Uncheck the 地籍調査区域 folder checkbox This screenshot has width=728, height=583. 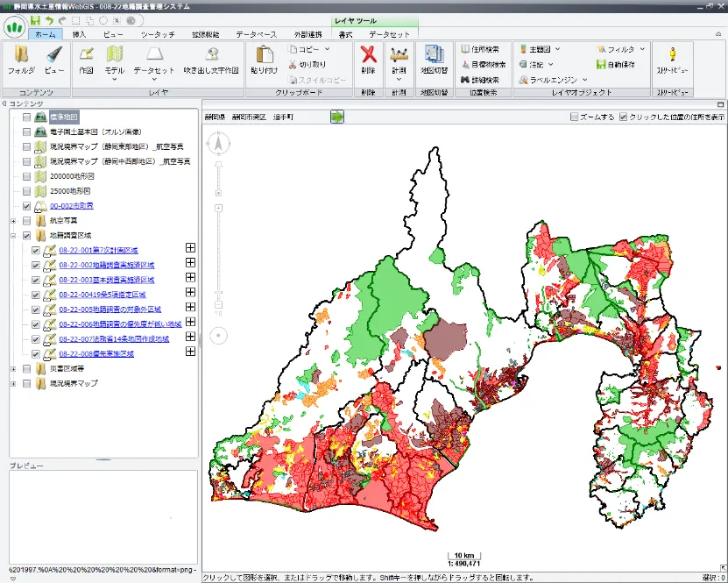pyautogui.click(x=26, y=236)
